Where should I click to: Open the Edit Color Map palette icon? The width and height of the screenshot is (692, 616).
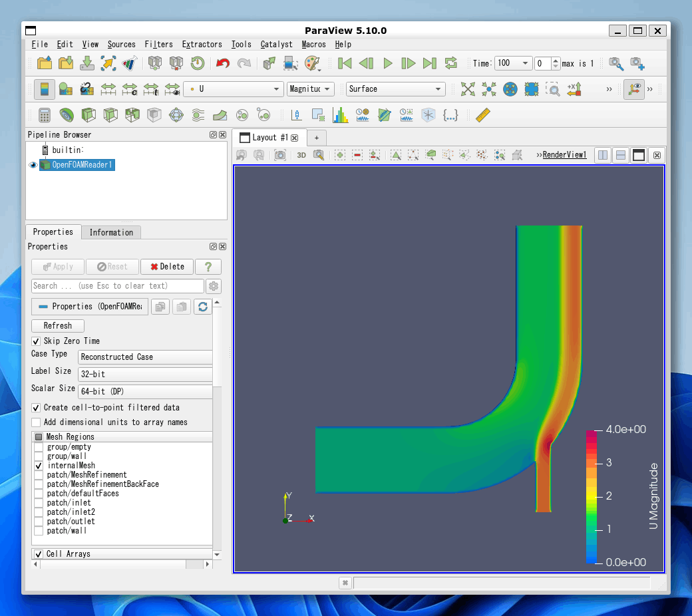point(313,63)
